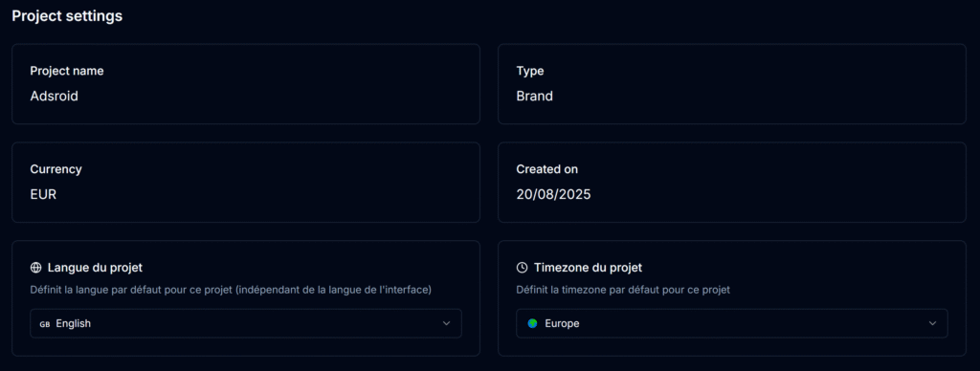Click the Project name label
This screenshot has height=371, width=980.
(x=67, y=71)
